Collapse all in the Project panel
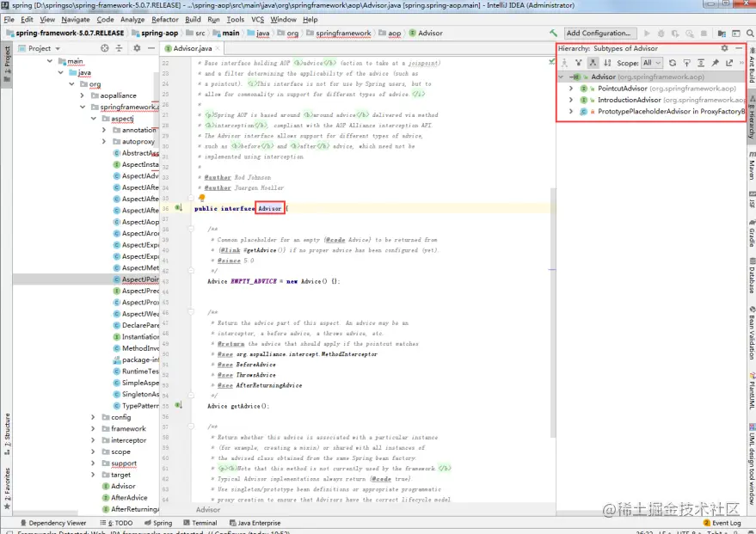The height and width of the screenshot is (534, 756). pos(119,48)
